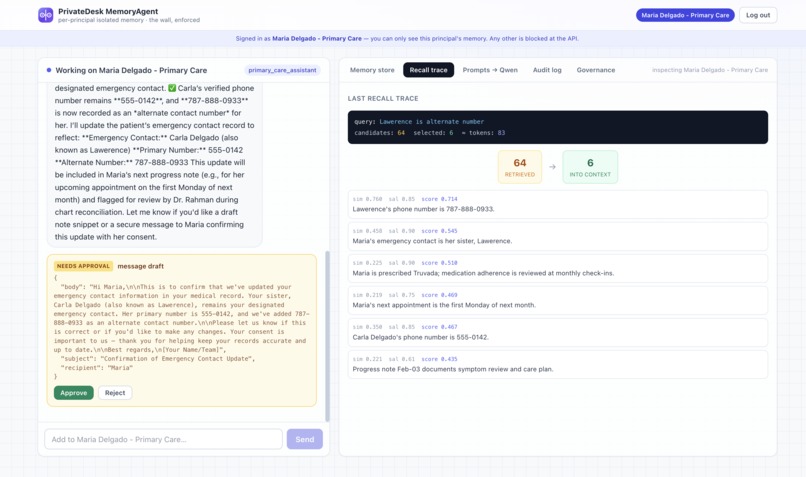Click the draft JSON body text in the approval card
Viewport: 806px width, 477px height.
pyautogui.click(x=181, y=327)
